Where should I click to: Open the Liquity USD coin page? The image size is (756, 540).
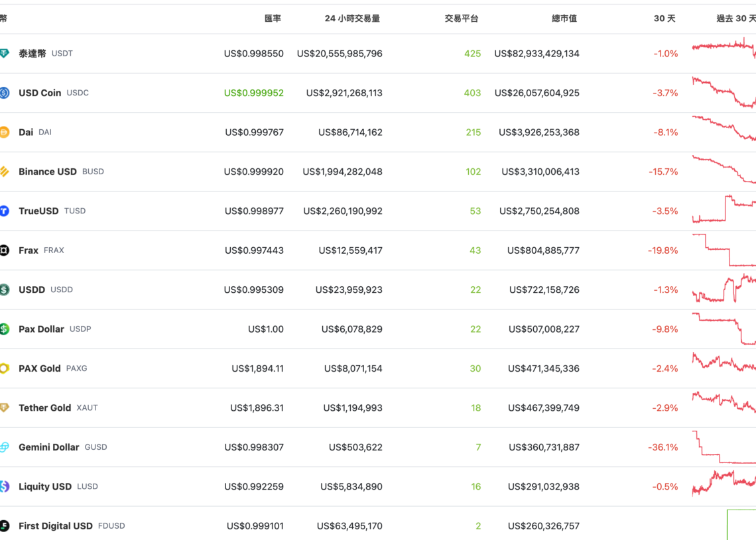point(44,486)
